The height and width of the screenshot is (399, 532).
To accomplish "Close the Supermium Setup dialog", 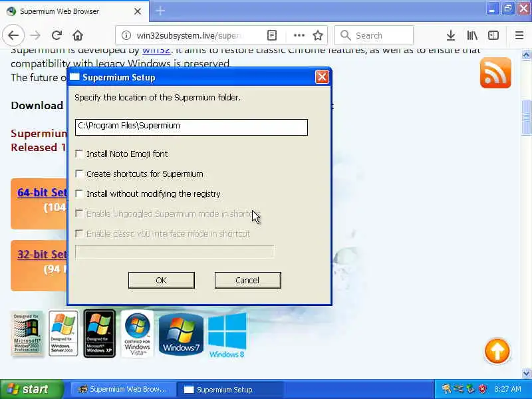I will (322, 77).
